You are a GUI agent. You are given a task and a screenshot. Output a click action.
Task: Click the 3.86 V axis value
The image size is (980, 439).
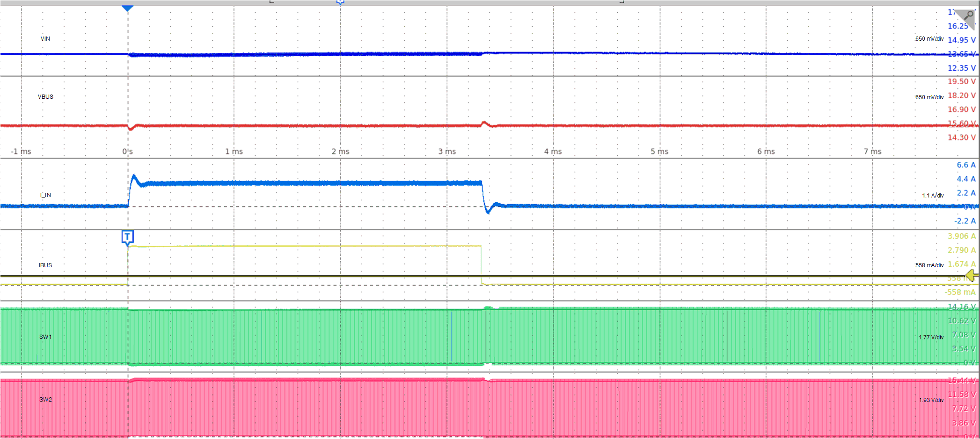click(x=964, y=423)
